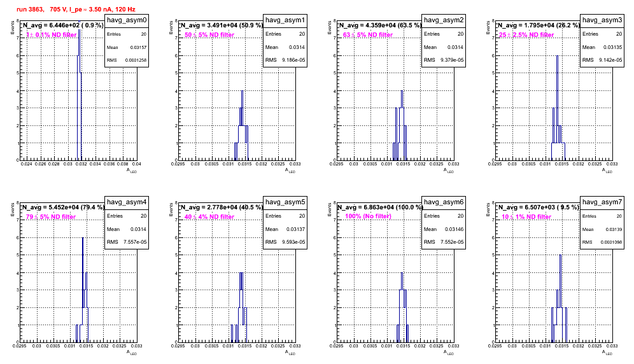Image resolution: width=634 pixels, height=364 pixels.
Task: Select the havg_asym2 stats box title
Action: coord(444,20)
